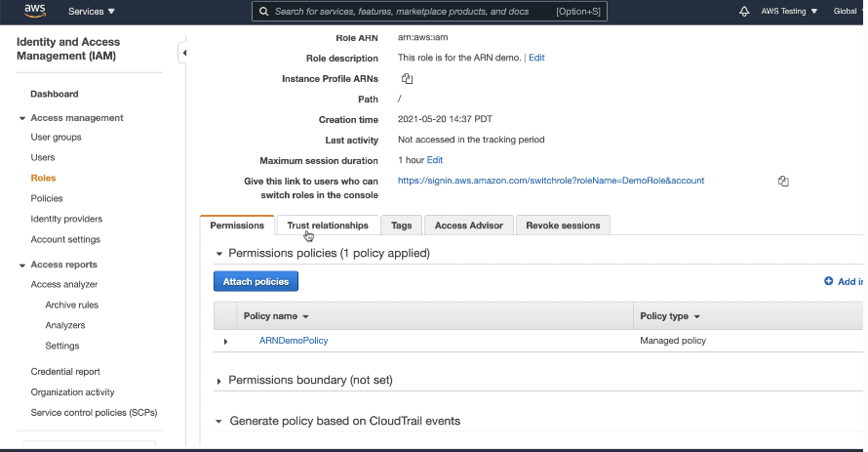Switch to the Revoke sessions tab
The image size is (868, 452).
(563, 226)
